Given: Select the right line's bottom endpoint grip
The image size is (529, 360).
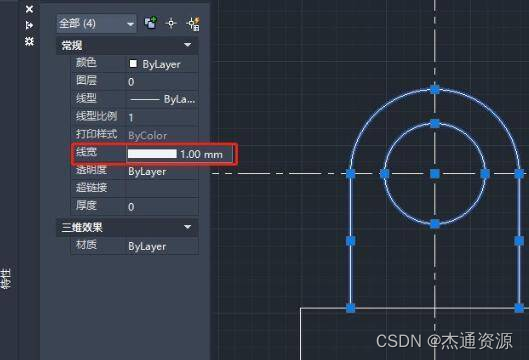Looking at the screenshot, I should (519, 308).
